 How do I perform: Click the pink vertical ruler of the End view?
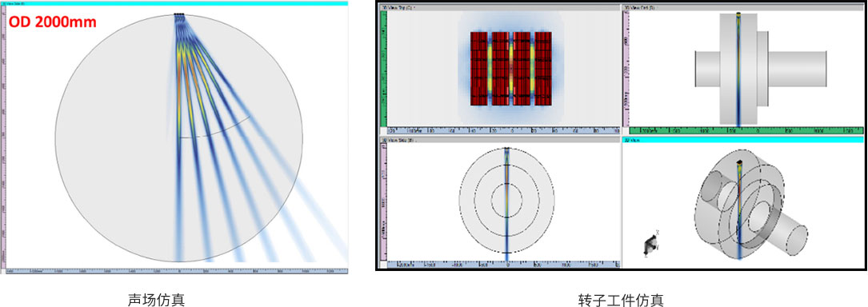point(626,68)
